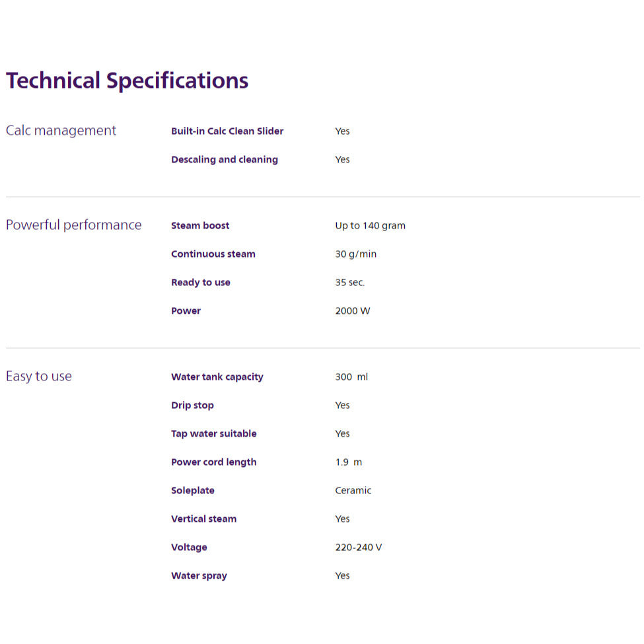The height and width of the screenshot is (644, 644).
Task: Click the Technical Specifications heading
Action: (127, 81)
